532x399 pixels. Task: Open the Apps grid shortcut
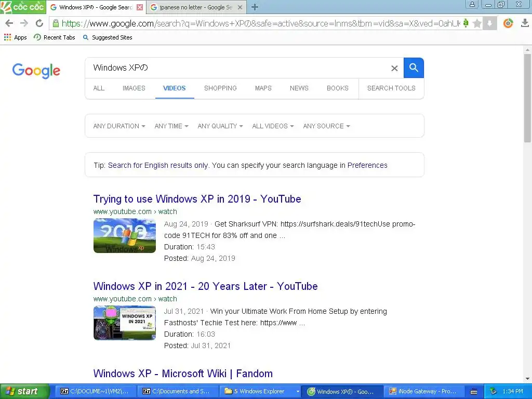pyautogui.click(x=15, y=37)
